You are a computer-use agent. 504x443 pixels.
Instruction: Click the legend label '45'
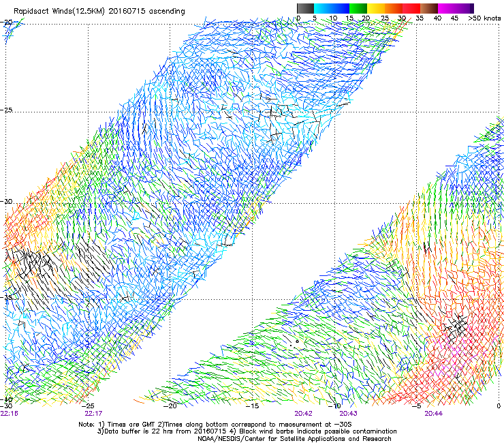454,18
